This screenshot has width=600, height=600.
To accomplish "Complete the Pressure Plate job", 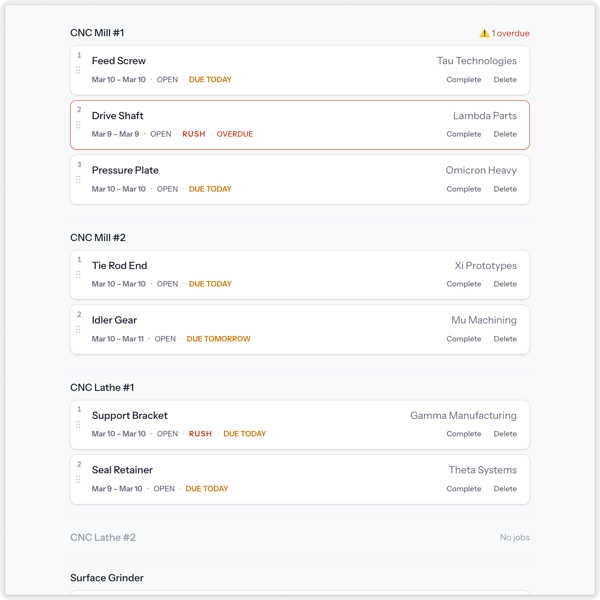I will [463, 189].
